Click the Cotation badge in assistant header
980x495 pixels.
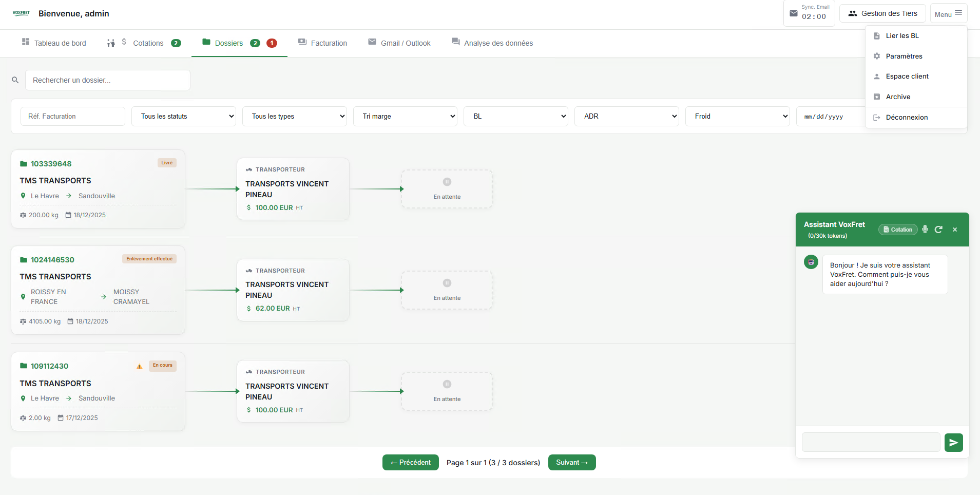[897, 230]
